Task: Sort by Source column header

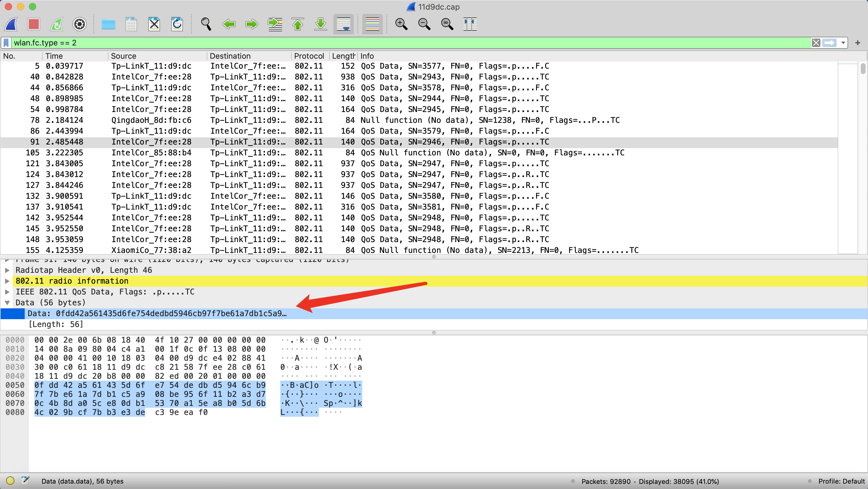Action: pos(157,56)
